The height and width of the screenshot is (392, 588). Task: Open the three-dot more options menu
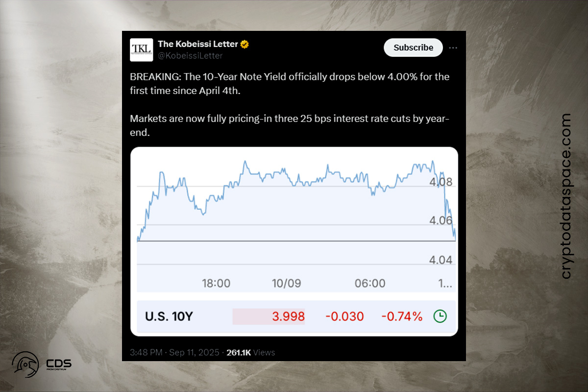click(453, 48)
